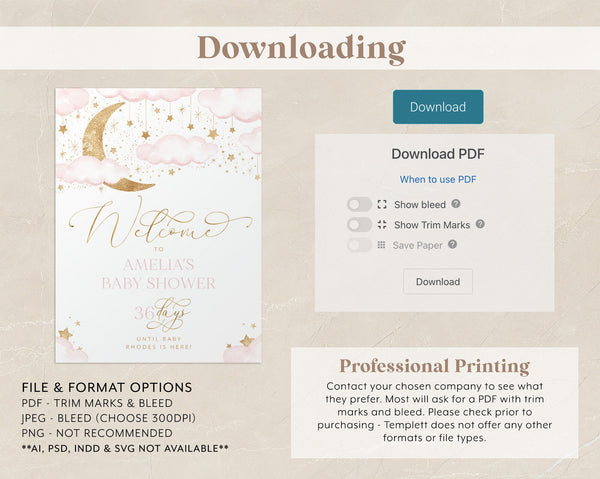Open help for Show Trim Marks
This screenshot has height=479, width=600.
[x=480, y=225]
